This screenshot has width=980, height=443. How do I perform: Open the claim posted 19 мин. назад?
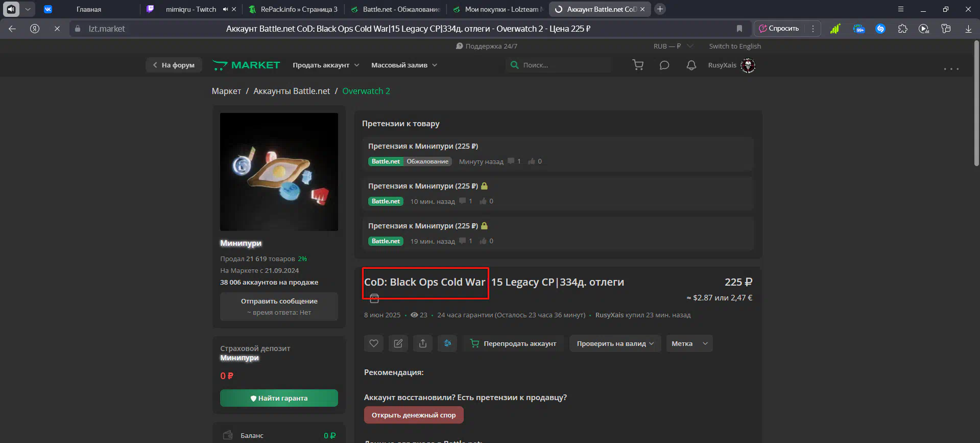point(558,233)
